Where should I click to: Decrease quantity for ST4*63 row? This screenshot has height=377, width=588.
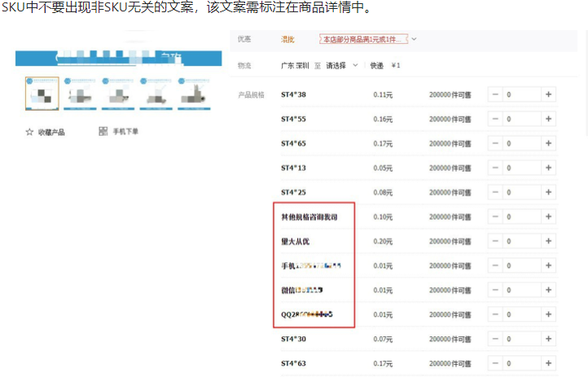click(495, 363)
